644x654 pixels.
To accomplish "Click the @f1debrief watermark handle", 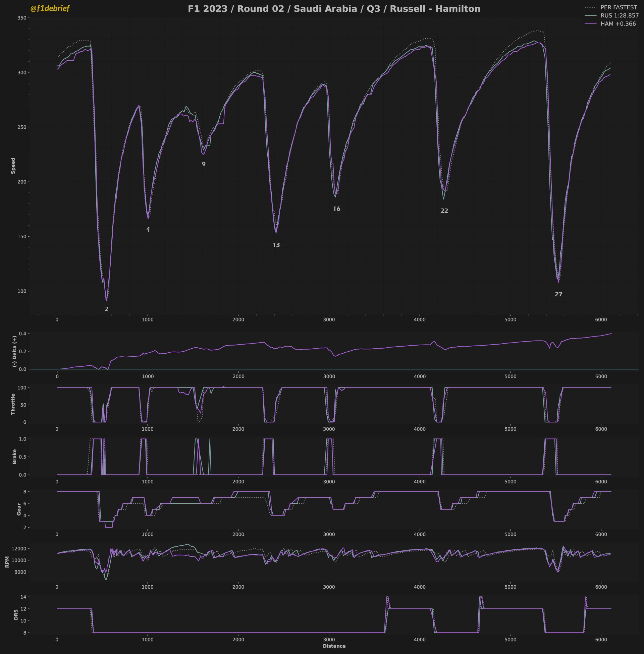I will coord(50,8).
